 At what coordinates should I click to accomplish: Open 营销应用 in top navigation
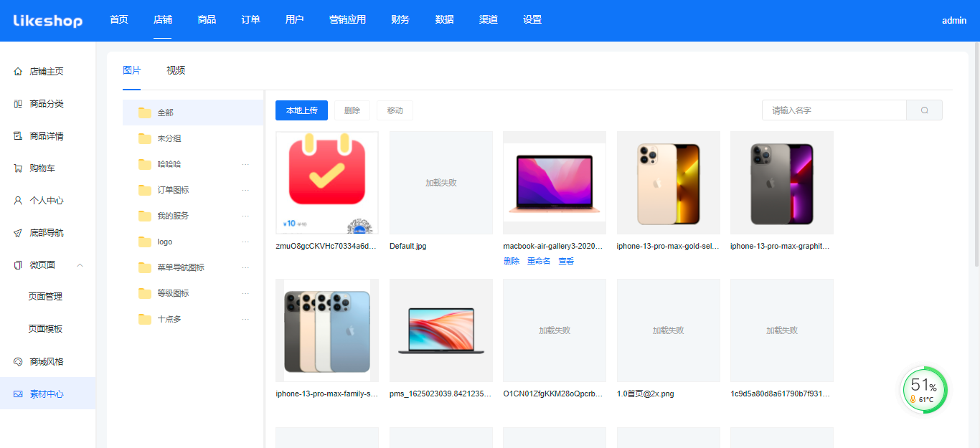point(347,20)
